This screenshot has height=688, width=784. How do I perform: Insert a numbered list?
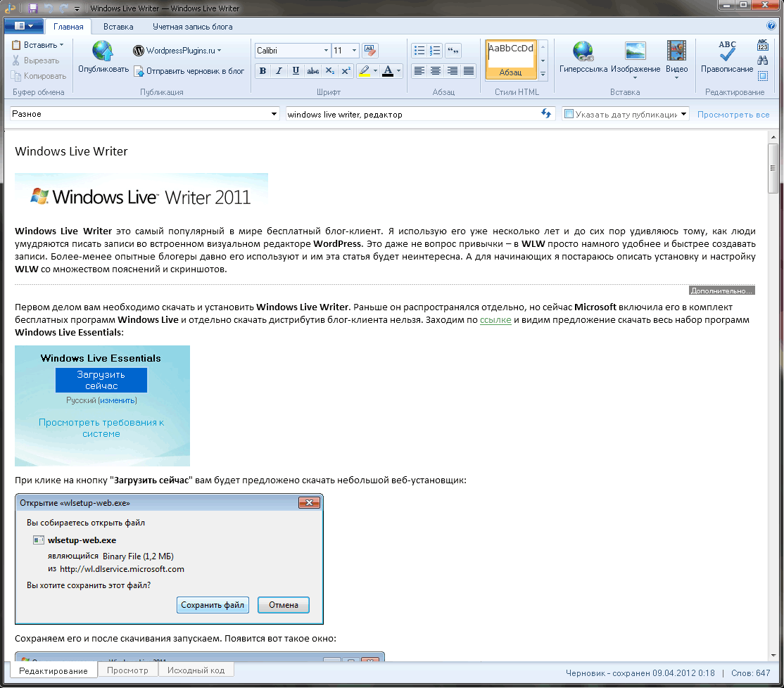[436, 51]
